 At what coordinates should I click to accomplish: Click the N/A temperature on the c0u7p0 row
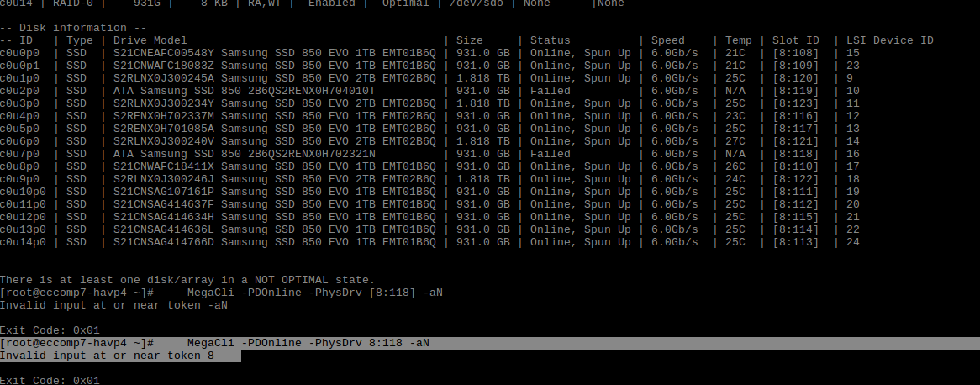click(x=735, y=154)
